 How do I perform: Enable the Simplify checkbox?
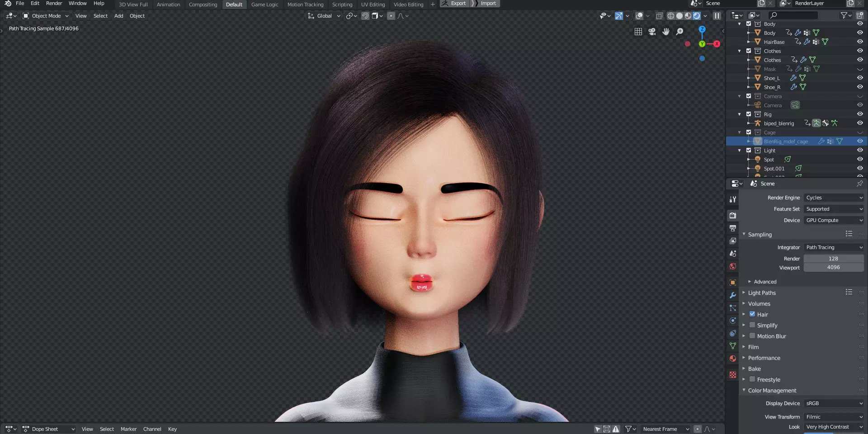coord(752,325)
